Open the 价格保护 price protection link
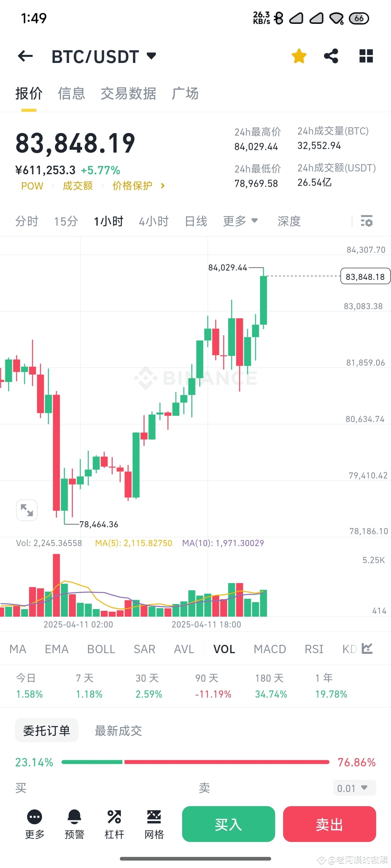The height and width of the screenshot is (868, 391). click(132, 186)
